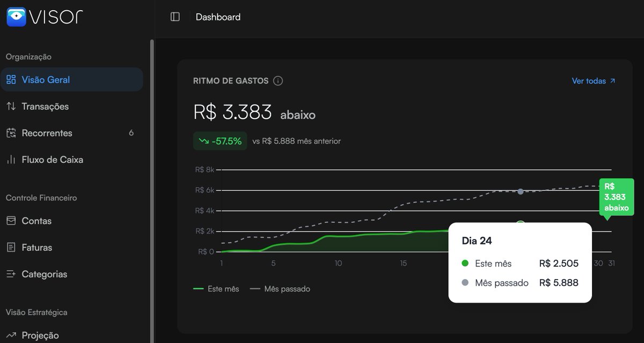Open Fluxo de Caixa
644x343 pixels.
tap(72, 160)
